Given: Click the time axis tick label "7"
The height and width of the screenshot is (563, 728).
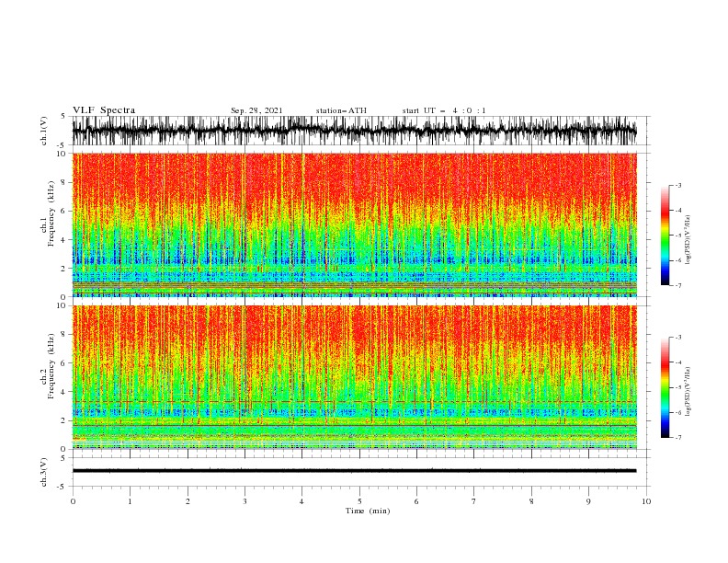Looking at the screenshot, I should (474, 501).
